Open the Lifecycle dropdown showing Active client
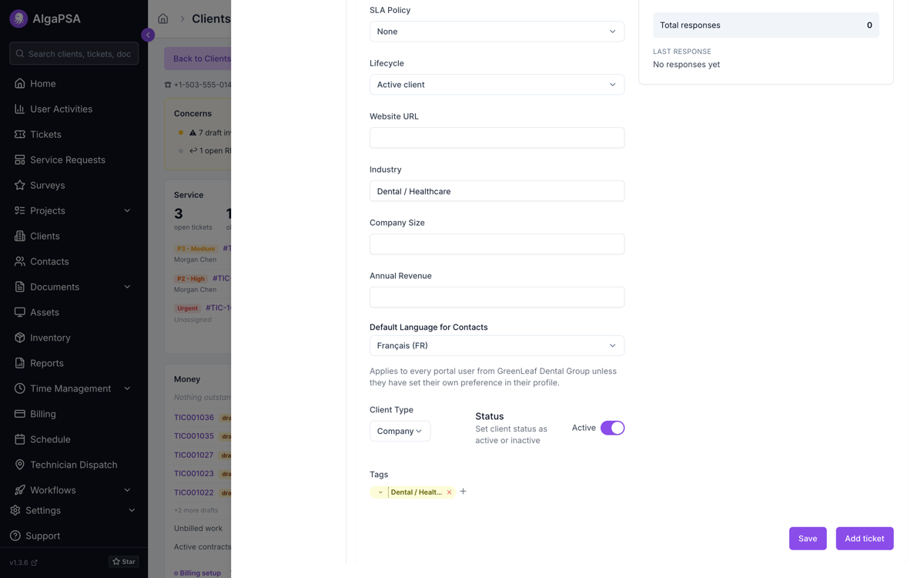This screenshot has width=924, height=578. click(x=497, y=85)
